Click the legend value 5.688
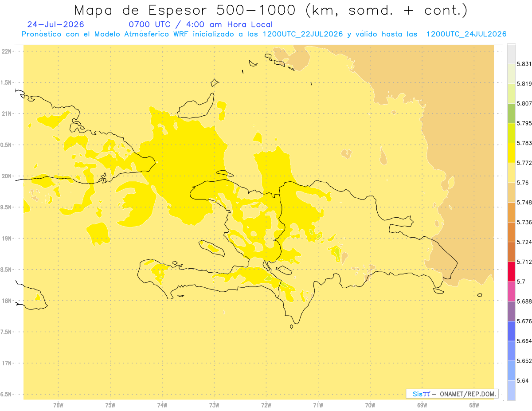This screenshot has height=411, width=532. coord(524,301)
